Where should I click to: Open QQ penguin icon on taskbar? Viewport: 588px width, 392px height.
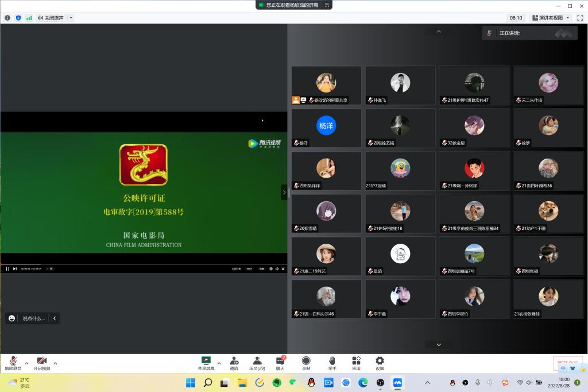311,383
